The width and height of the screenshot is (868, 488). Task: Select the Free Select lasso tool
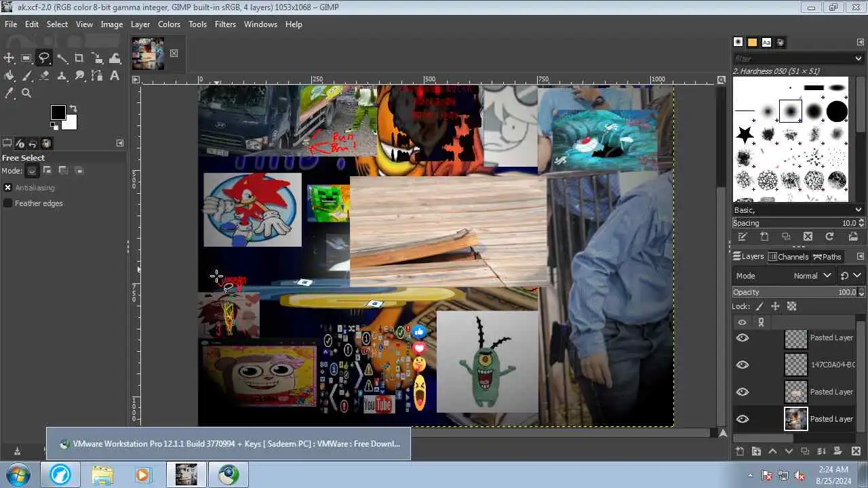coord(44,58)
